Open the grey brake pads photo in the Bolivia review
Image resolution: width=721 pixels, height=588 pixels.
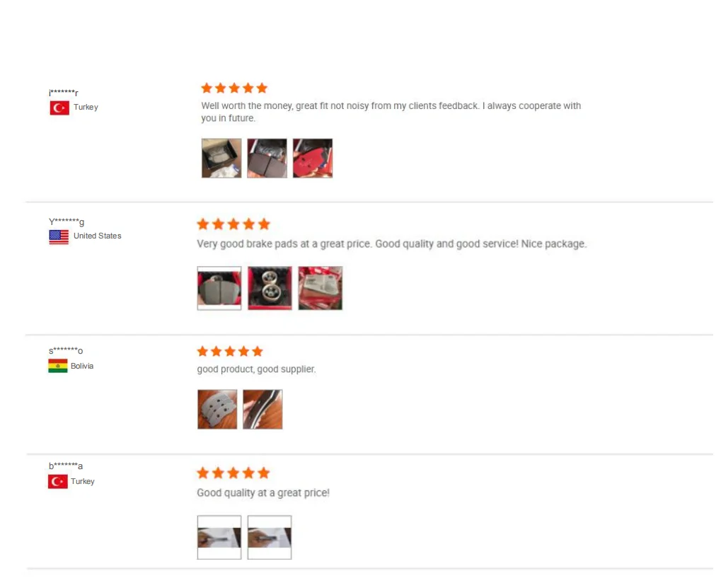(217, 409)
